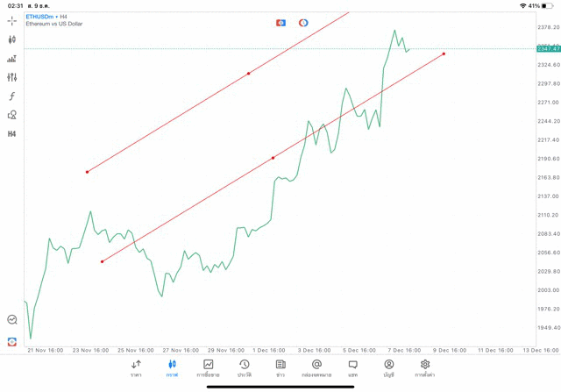Open the new order trade icon
The height and width of the screenshot is (392, 561).
[x=12, y=59]
